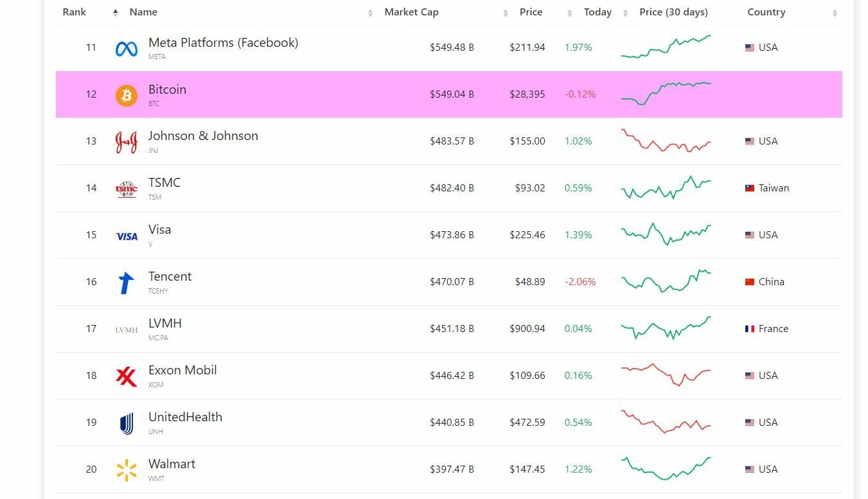The width and height of the screenshot is (868, 499).
Task: Sort the list by Country header
Action: click(x=766, y=12)
